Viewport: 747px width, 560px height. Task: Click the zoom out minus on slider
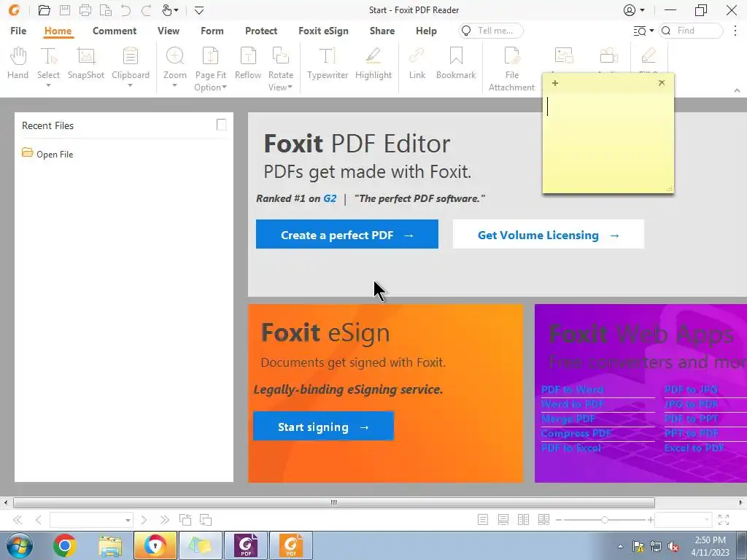(559, 520)
